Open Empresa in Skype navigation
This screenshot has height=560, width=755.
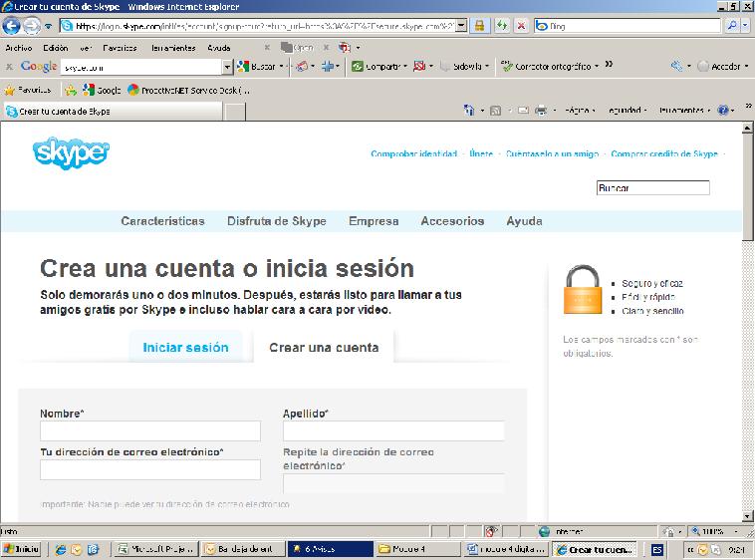[374, 221]
